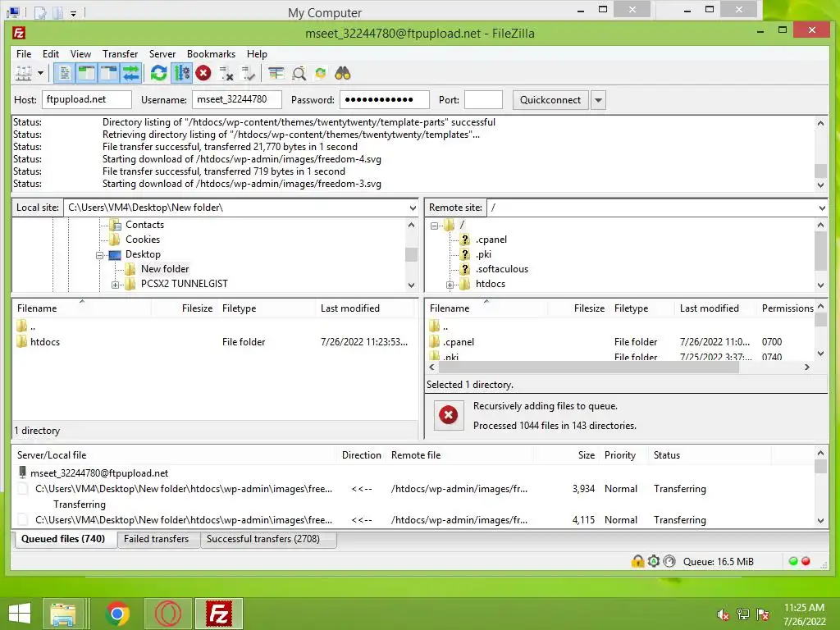Focus the Username input field
This screenshot has height=630, width=840.
[237, 99]
